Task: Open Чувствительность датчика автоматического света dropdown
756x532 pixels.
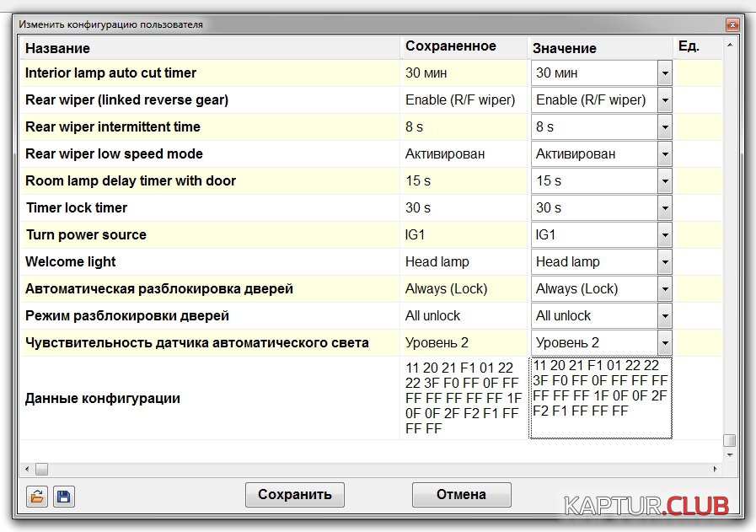Action: [x=664, y=343]
